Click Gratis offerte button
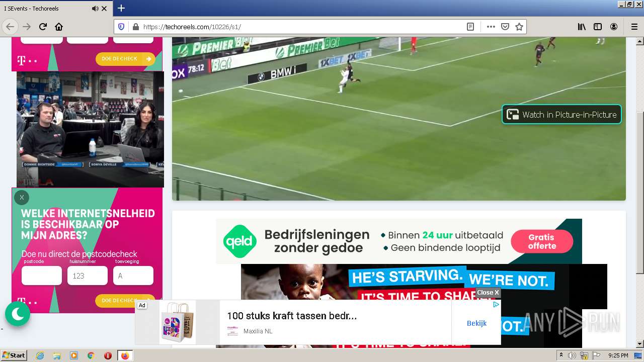The image size is (644, 362). click(x=542, y=242)
